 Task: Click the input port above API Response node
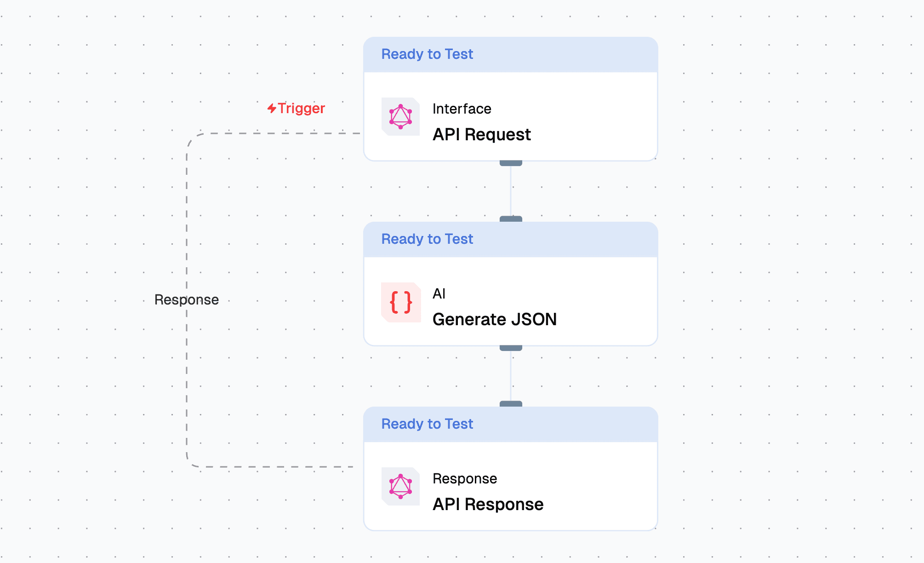click(x=510, y=404)
